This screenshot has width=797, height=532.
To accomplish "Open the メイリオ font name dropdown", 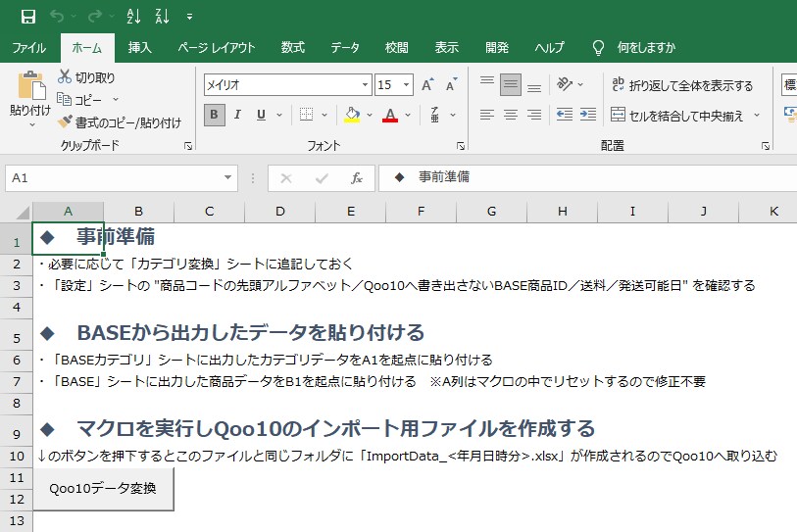I will pyautogui.click(x=365, y=85).
